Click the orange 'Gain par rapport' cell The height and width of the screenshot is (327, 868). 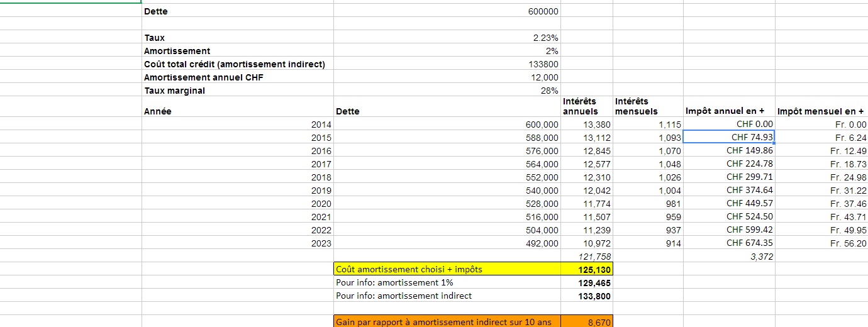(x=447, y=321)
